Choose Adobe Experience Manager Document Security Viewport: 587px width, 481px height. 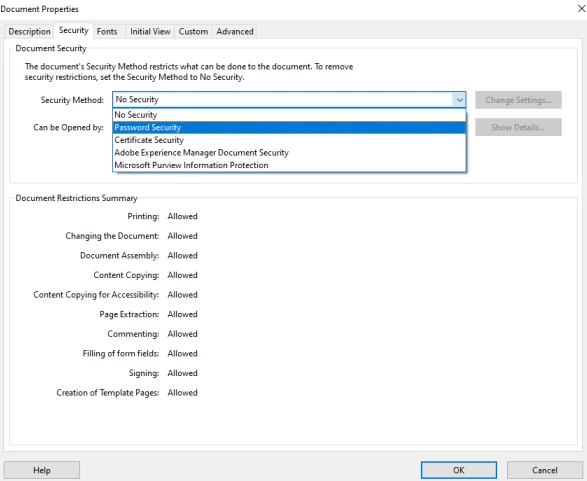click(x=289, y=153)
